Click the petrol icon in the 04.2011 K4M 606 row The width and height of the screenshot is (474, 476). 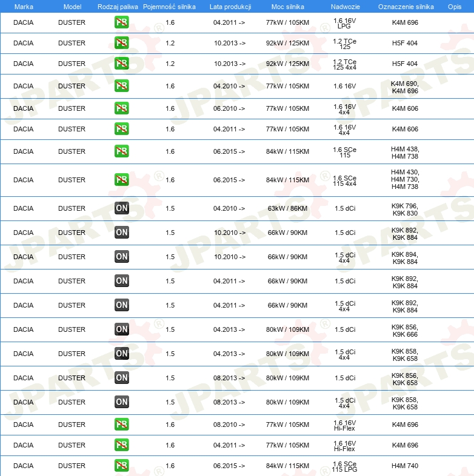[122, 129]
